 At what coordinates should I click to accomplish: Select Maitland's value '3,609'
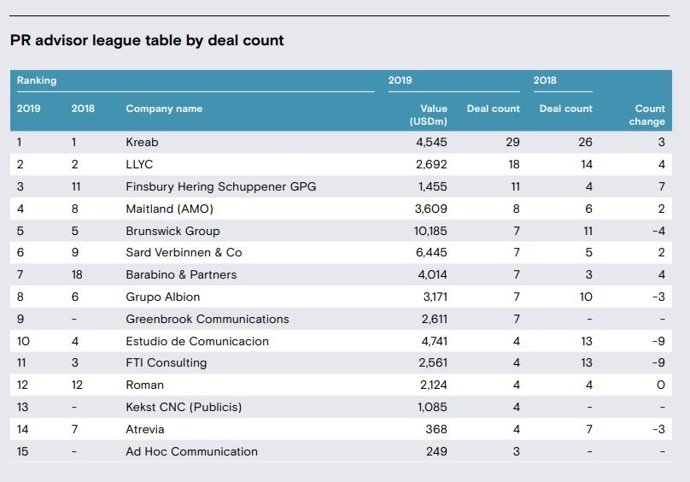(431, 209)
